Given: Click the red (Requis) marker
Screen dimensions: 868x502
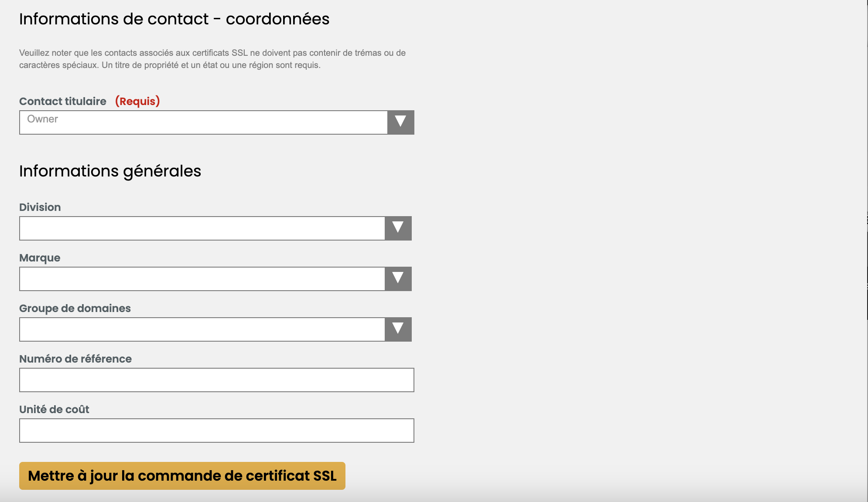Looking at the screenshot, I should 137,101.
